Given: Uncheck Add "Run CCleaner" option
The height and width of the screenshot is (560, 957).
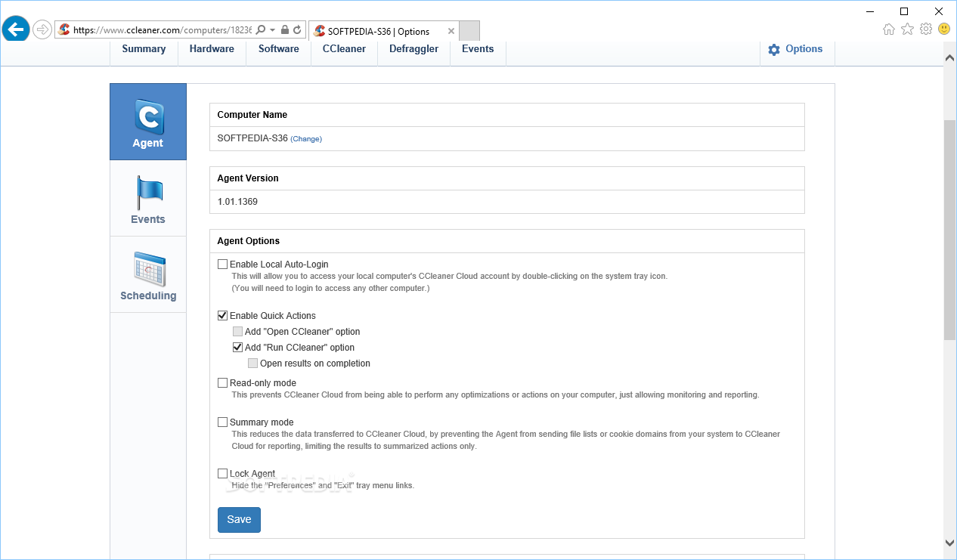Looking at the screenshot, I should 237,348.
